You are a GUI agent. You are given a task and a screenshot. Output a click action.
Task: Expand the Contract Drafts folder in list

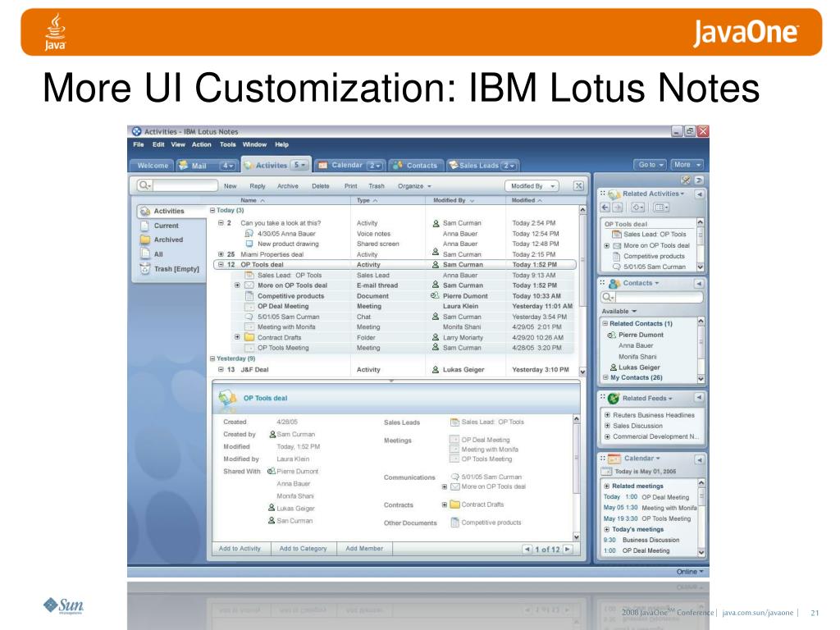click(x=237, y=337)
